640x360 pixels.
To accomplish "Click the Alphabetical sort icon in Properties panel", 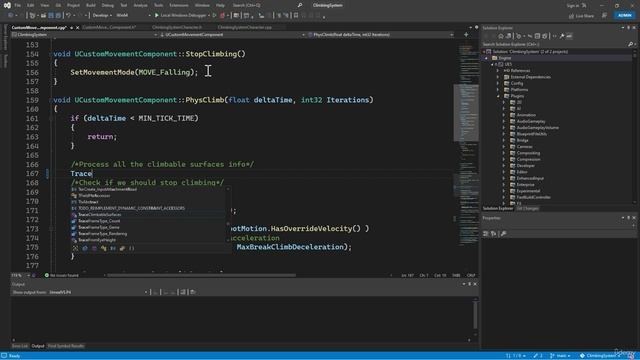I will (493, 233).
